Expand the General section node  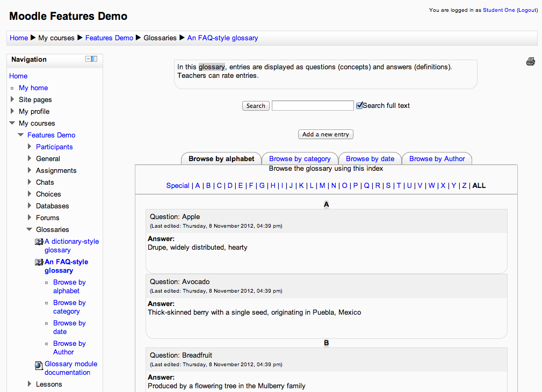[30, 158]
